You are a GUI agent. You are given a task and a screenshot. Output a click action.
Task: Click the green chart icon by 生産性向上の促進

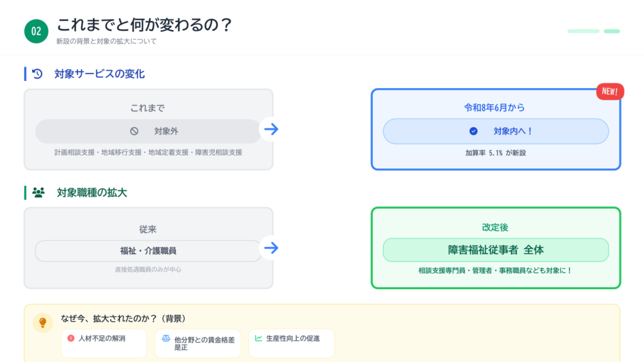(258, 338)
